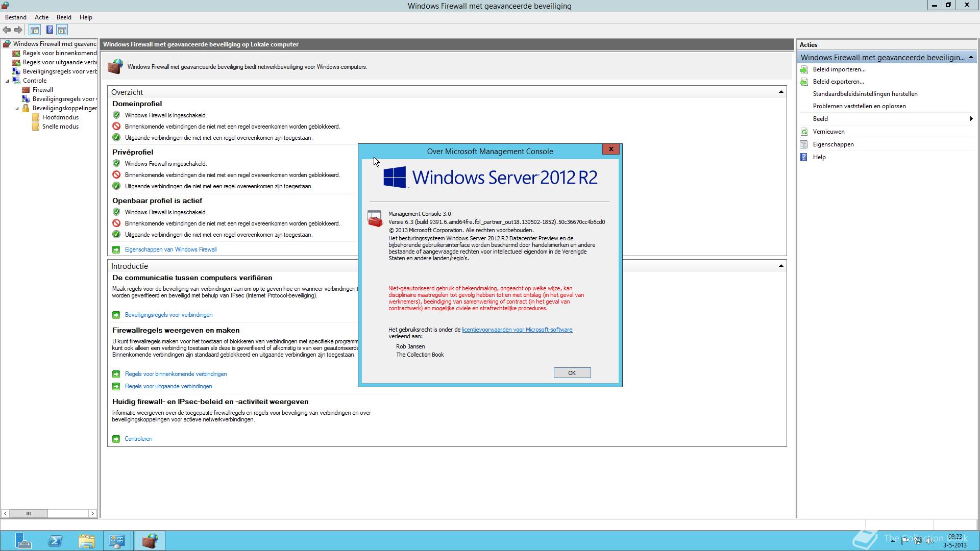The image size is (980, 551).
Task: Click green arrow beside Controleren
Action: pyautogui.click(x=116, y=439)
